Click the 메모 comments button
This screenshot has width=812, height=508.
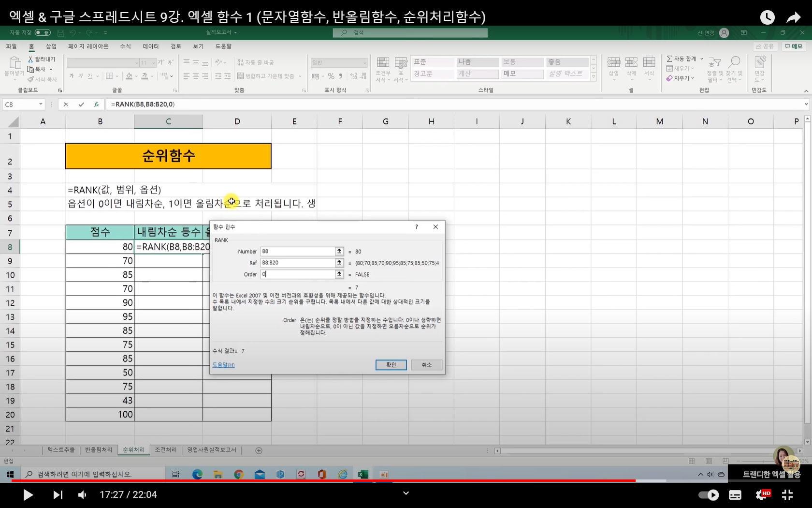tap(794, 46)
